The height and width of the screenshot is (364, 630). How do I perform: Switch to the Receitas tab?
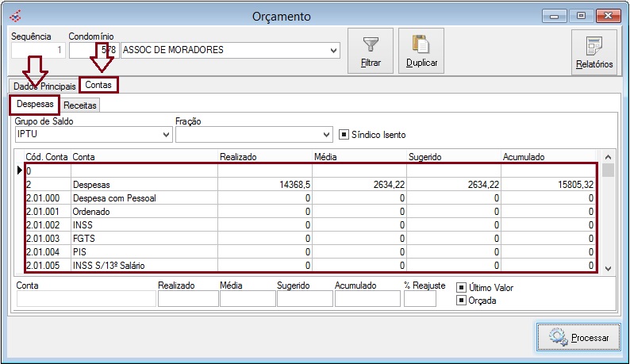pos(80,105)
